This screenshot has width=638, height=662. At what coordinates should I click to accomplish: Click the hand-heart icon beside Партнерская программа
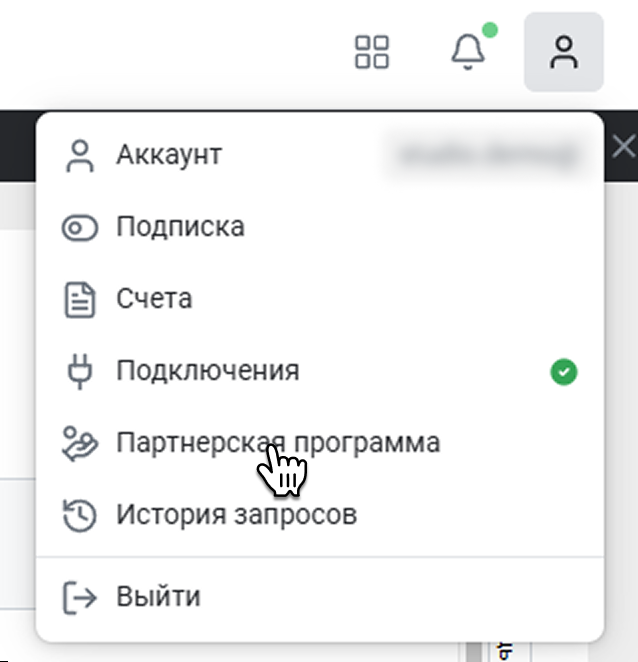pyautogui.click(x=79, y=443)
